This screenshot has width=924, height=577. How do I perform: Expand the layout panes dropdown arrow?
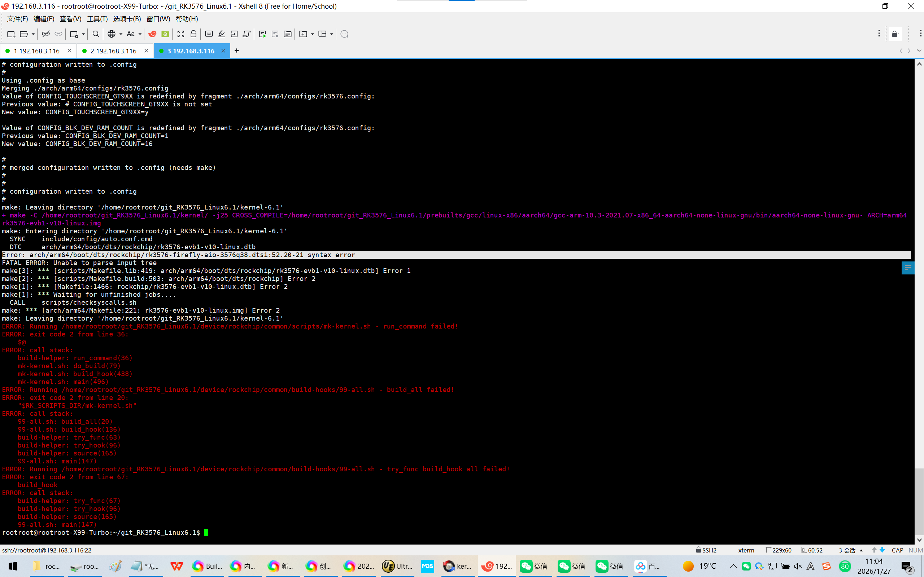click(331, 34)
